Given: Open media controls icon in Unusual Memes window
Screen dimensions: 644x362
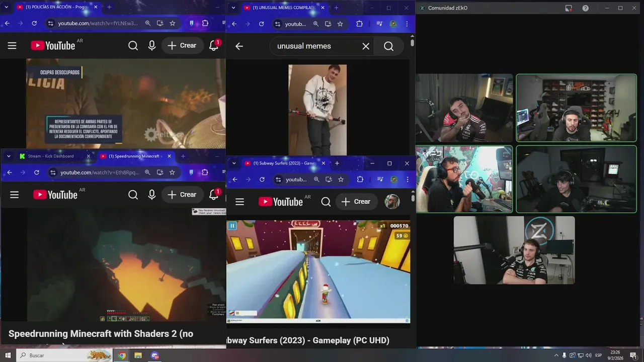Looking at the screenshot, I should [379, 24].
